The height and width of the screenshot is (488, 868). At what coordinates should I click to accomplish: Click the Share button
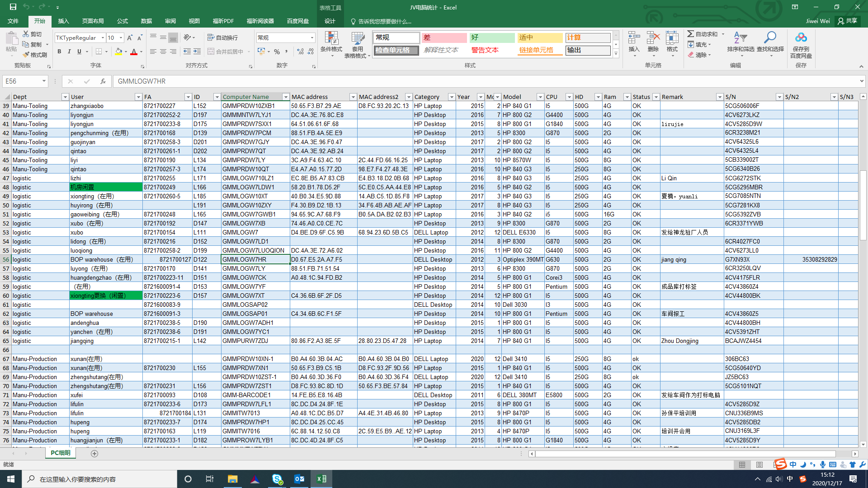click(847, 21)
